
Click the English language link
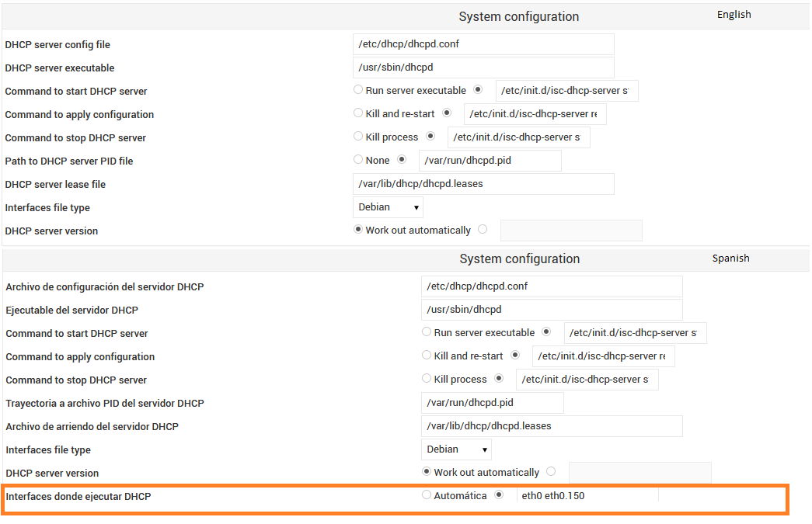[734, 14]
